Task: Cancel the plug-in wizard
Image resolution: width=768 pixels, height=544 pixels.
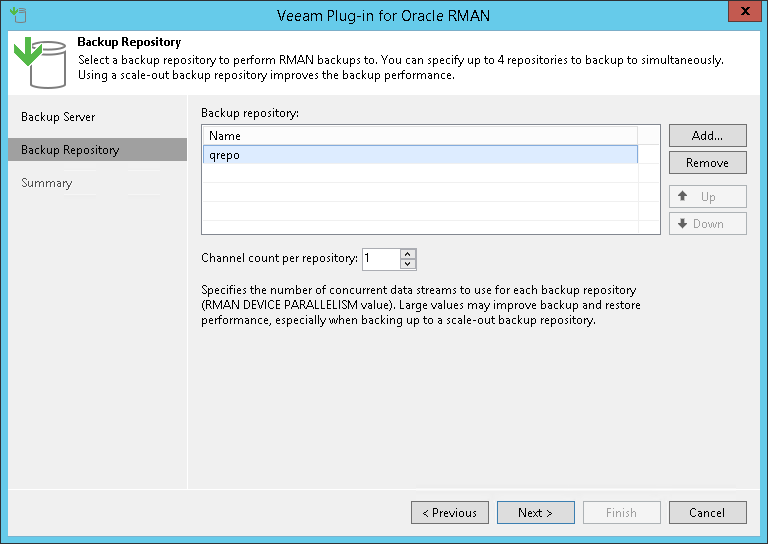Action: coord(707,512)
